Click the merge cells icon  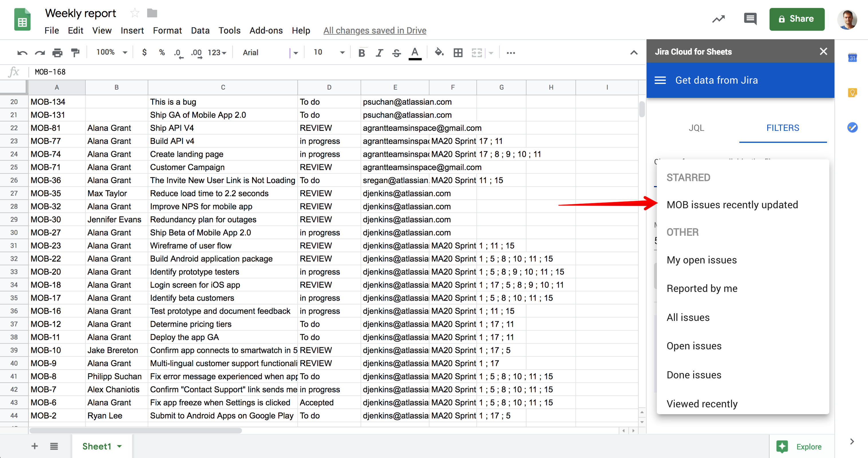tap(476, 53)
